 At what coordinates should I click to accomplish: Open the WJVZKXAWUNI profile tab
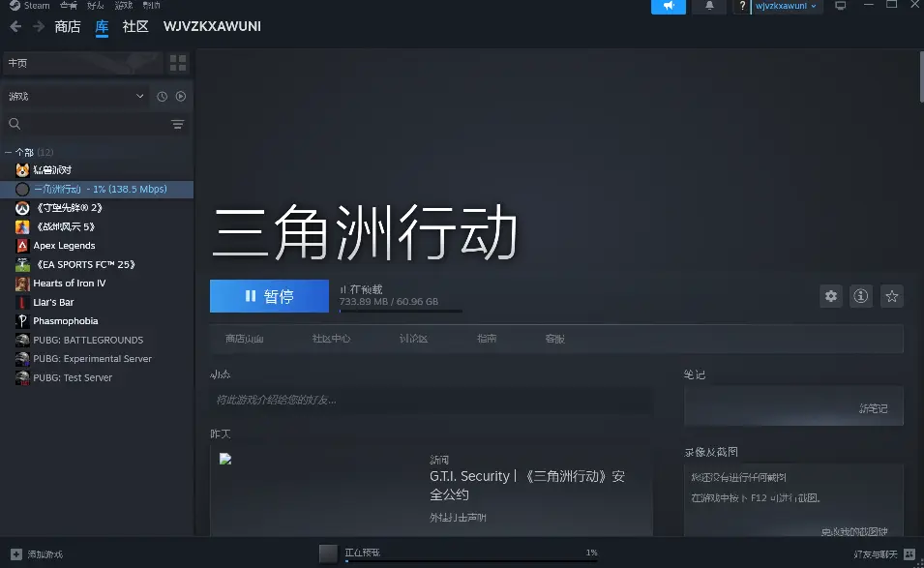click(212, 26)
